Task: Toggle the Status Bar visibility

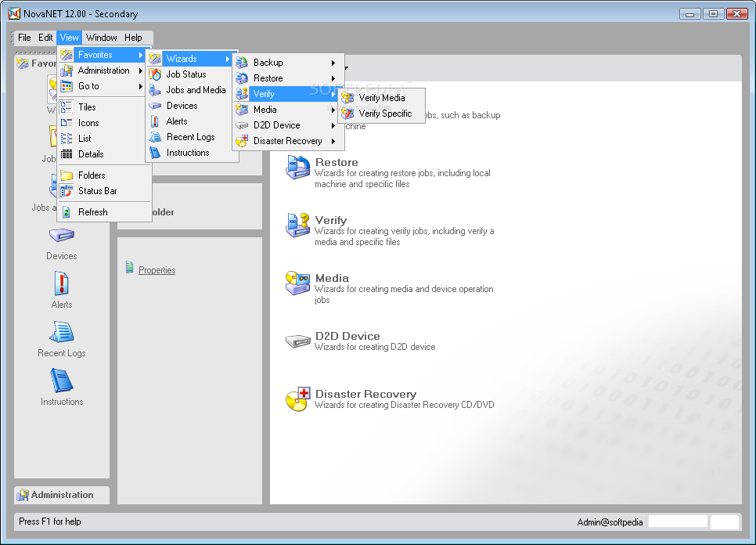Action: pyautogui.click(x=105, y=191)
